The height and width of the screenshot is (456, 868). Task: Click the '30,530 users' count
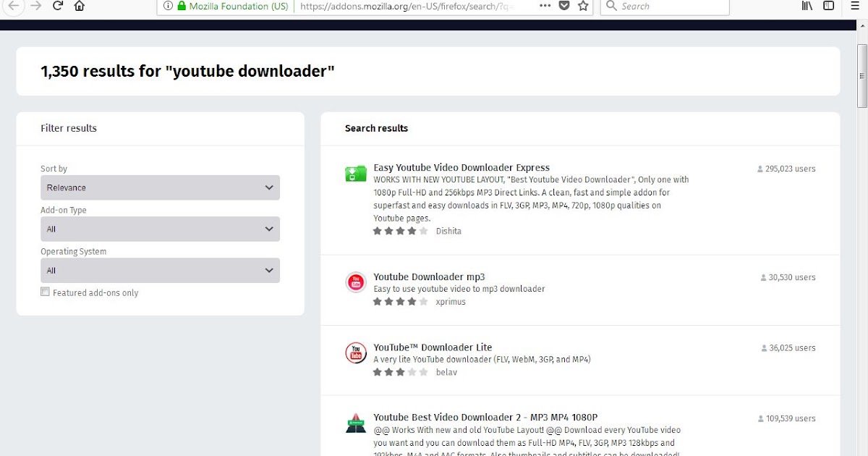pyautogui.click(x=792, y=277)
